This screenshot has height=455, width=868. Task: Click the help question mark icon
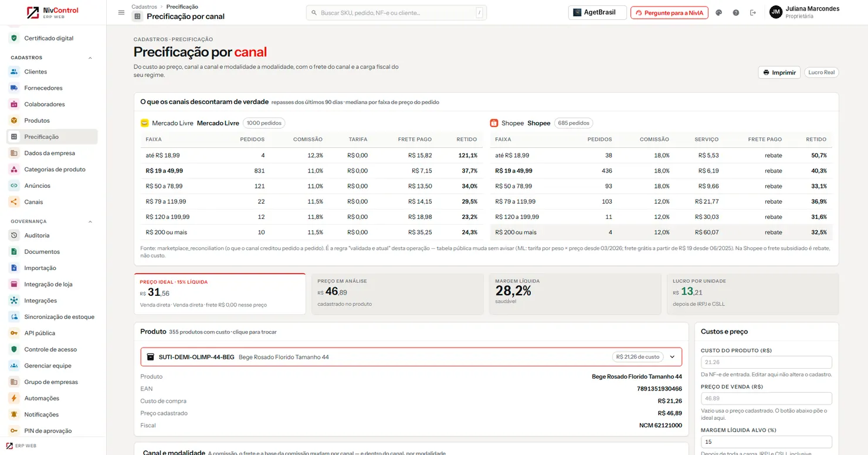(x=736, y=12)
